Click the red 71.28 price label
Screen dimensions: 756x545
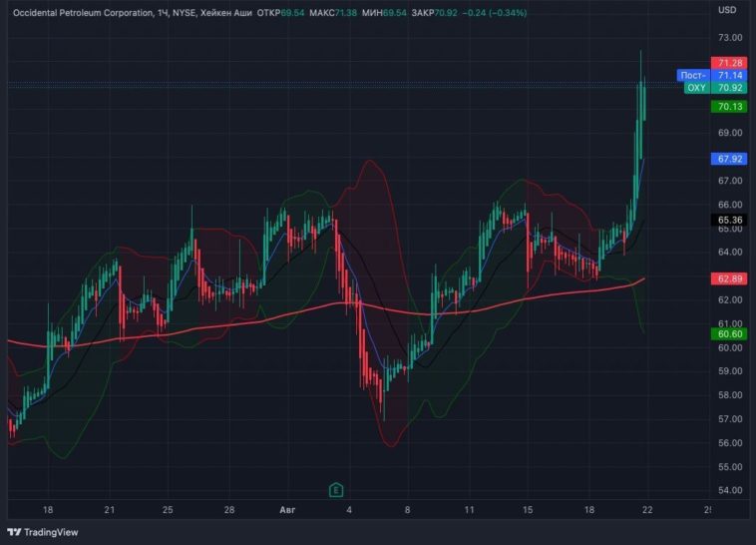click(730, 63)
